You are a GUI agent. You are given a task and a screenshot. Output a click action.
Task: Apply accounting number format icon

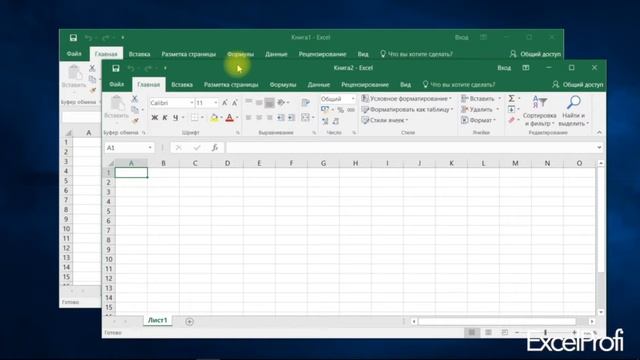pos(325,110)
